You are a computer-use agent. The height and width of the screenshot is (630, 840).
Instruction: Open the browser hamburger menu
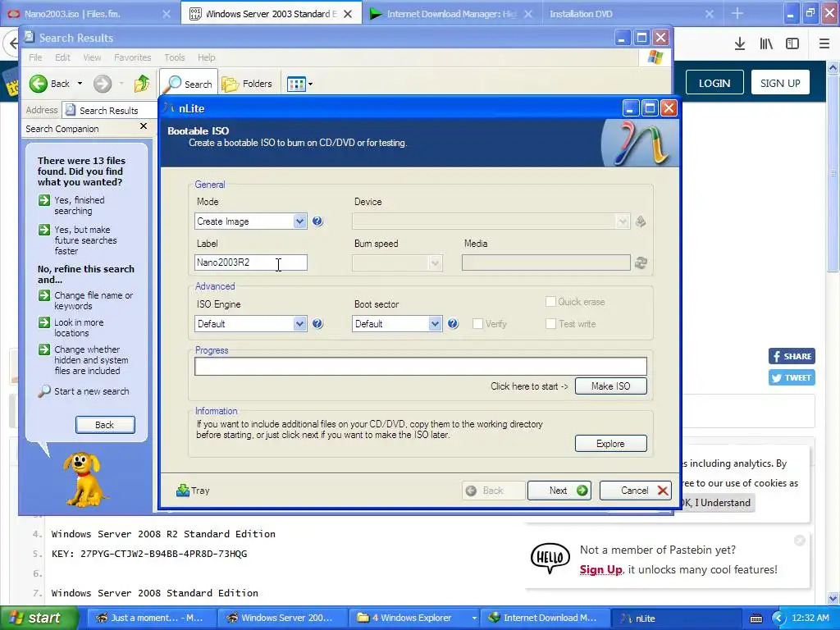(824, 44)
